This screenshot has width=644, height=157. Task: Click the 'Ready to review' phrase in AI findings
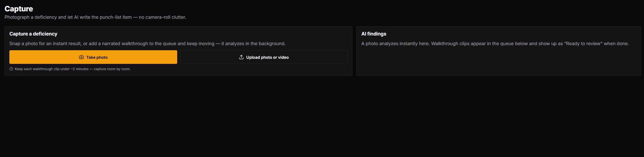pos(583,43)
